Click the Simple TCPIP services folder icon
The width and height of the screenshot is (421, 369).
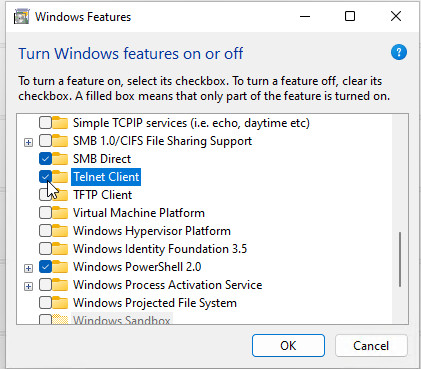(x=60, y=123)
